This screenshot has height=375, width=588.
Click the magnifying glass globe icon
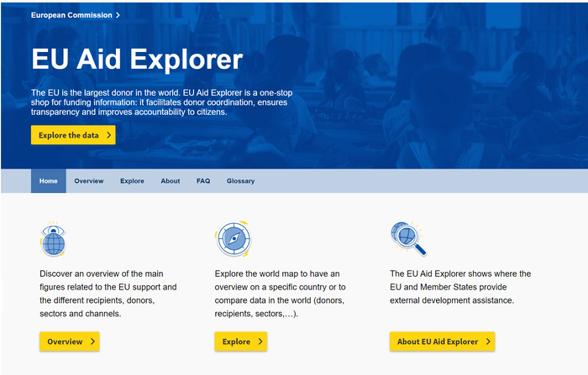coord(408,238)
